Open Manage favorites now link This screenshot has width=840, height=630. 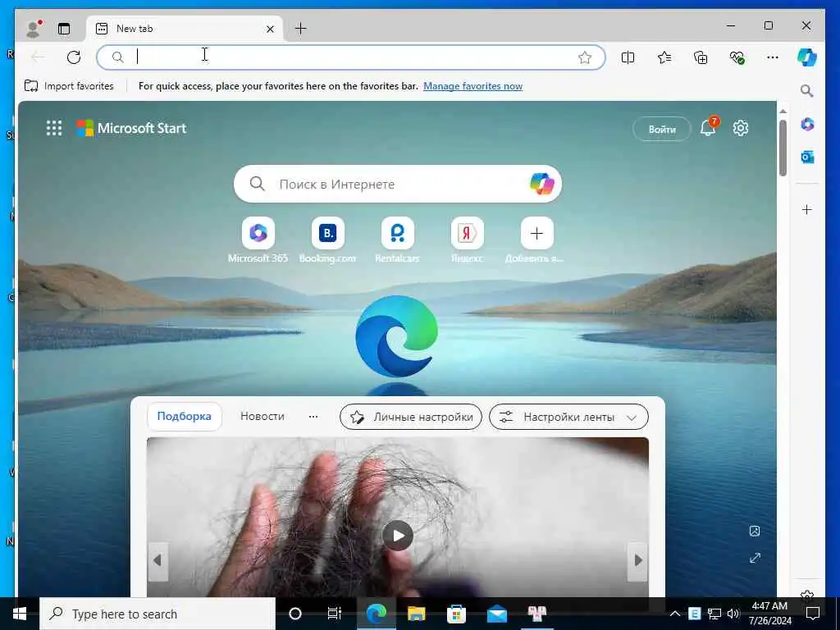(472, 85)
